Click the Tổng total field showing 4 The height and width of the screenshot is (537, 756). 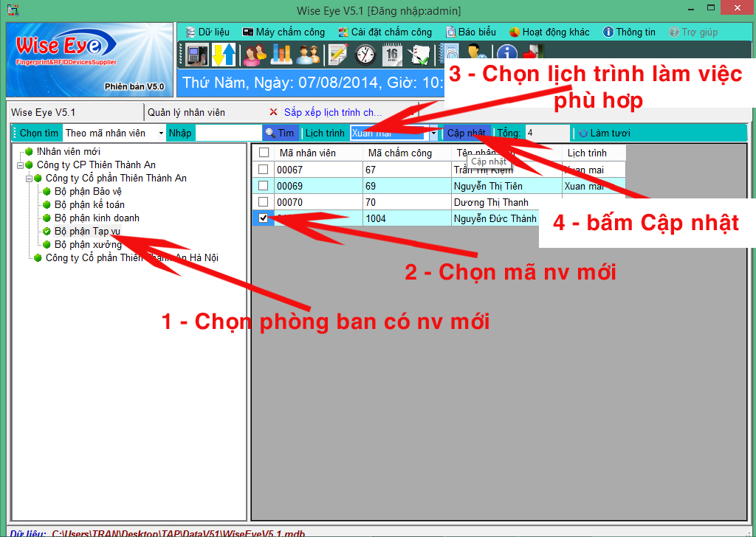pyautogui.click(x=548, y=134)
